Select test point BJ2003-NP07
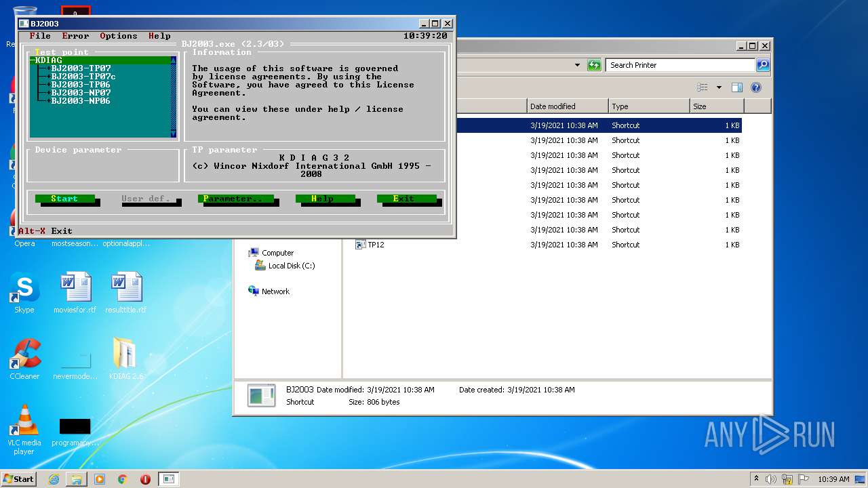 (x=81, y=93)
